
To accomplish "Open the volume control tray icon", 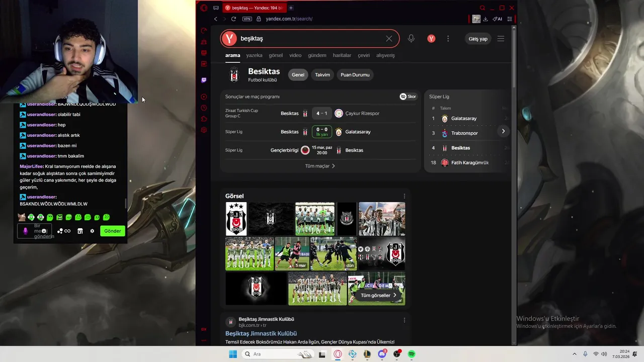I will coord(604,354).
